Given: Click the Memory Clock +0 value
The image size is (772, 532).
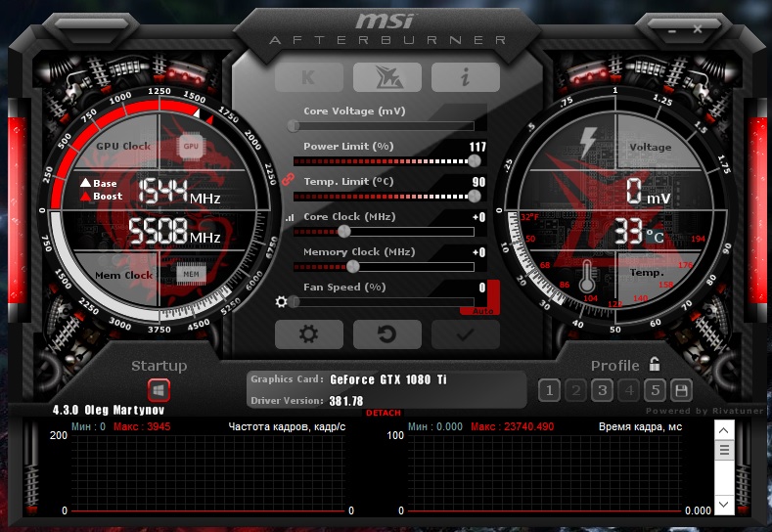Looking at the screenshot, I should 479,252.
